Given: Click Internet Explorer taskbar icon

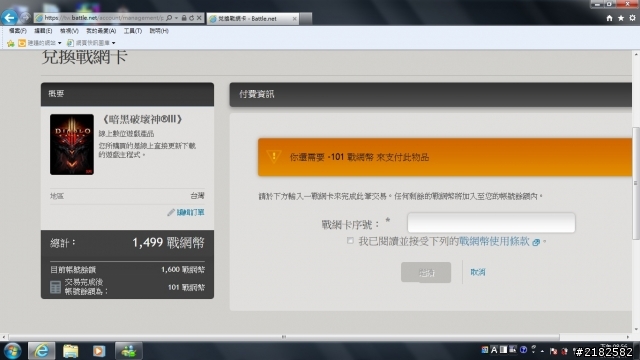Looking at the screenshot, I should 41,351.
